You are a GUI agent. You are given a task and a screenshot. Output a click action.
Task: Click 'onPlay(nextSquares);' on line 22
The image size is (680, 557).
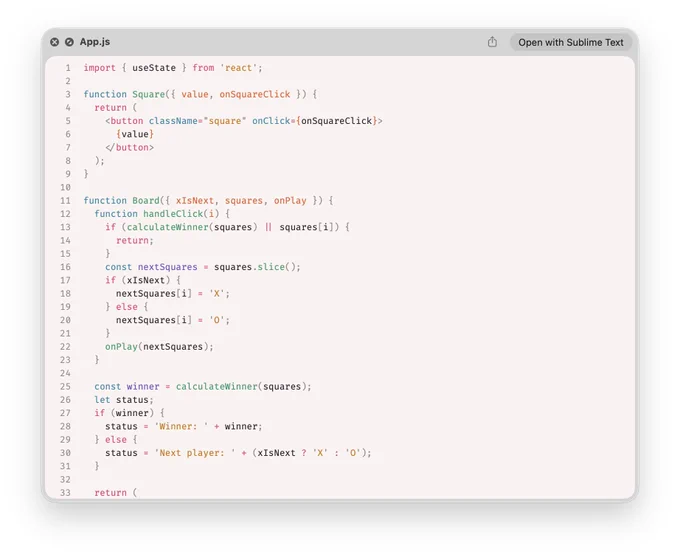click(159, 347)
